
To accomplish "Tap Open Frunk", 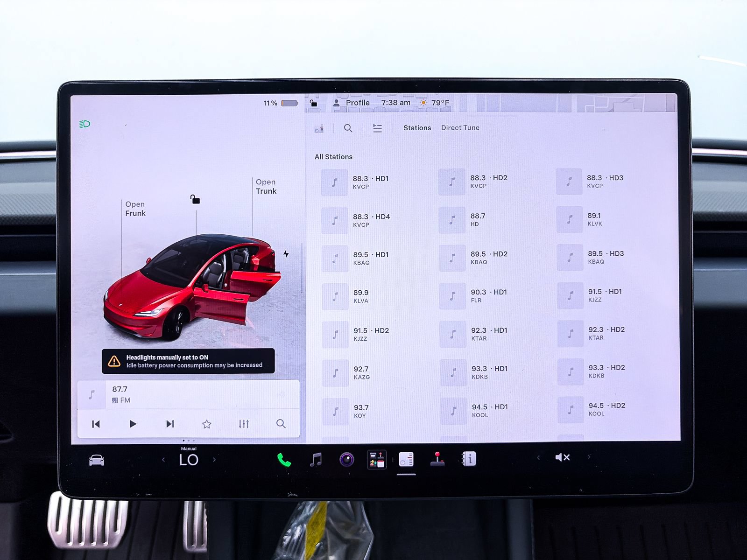I will (x=135, y=209).
